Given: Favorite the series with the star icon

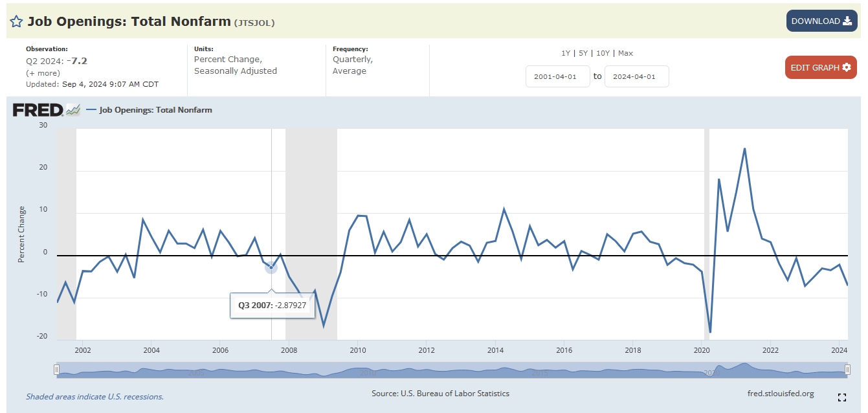Looking at the screenshot, I should coord(16,21).
